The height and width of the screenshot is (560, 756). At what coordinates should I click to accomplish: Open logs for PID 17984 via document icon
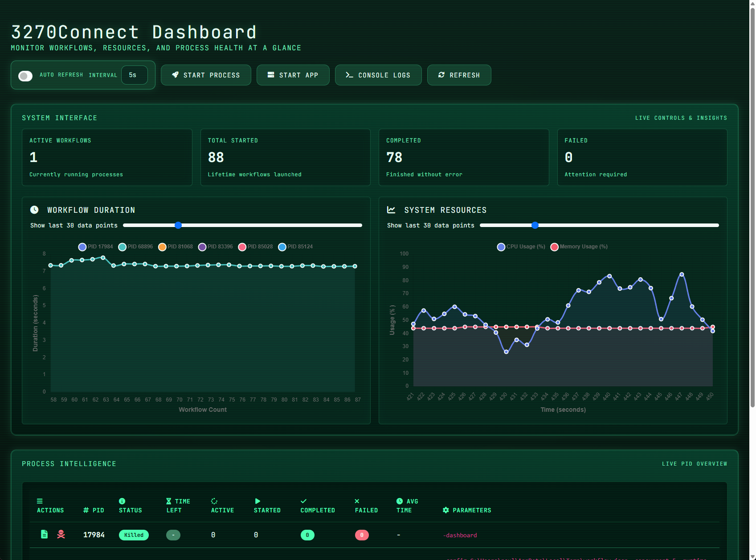coord(44,534)
